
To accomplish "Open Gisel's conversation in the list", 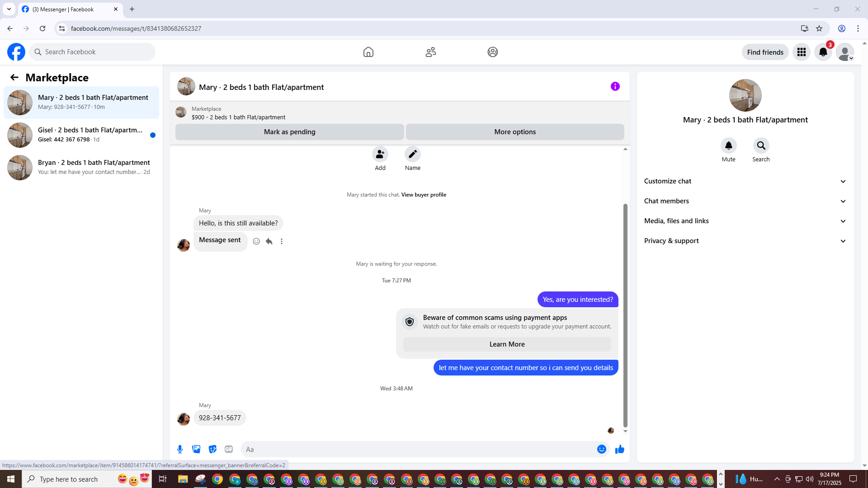I will tap(81, 135).
